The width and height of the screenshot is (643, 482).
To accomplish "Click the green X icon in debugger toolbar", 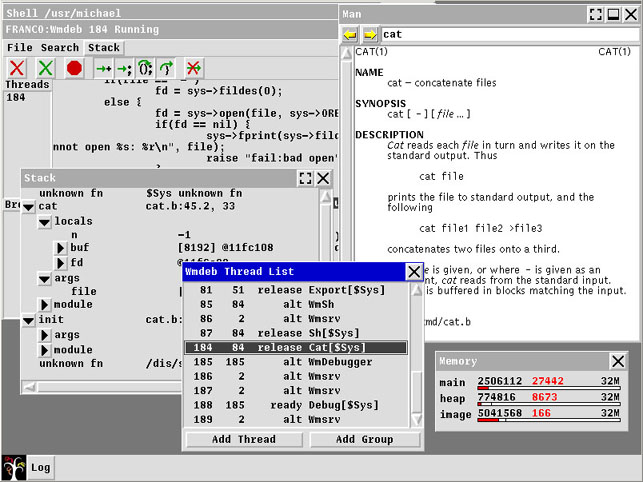I will (x=45, y=68).
